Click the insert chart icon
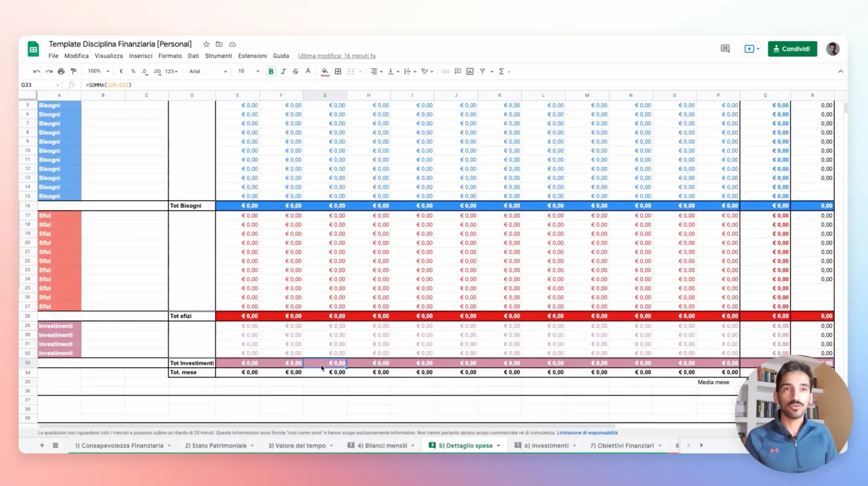This screenshot has width=868, height=486. click(x=470, y=72)
